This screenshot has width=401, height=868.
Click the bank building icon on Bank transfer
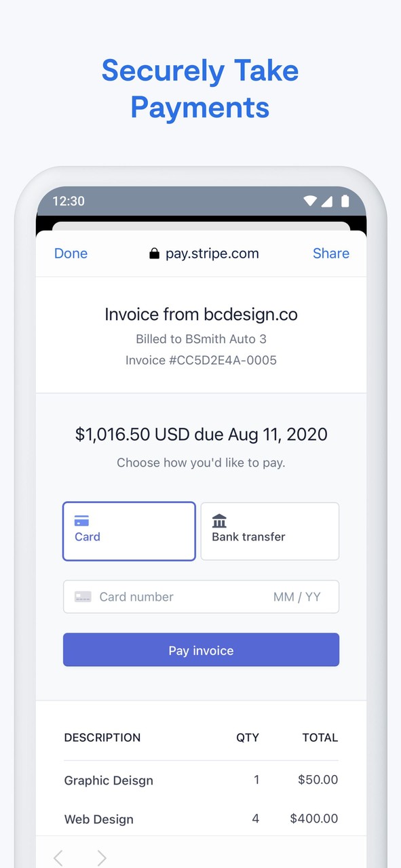tap(219, 521)
